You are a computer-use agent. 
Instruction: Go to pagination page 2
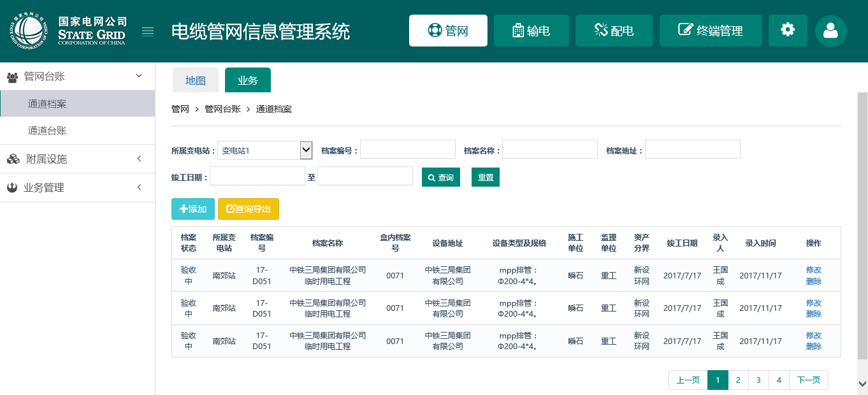pos(738,380)
